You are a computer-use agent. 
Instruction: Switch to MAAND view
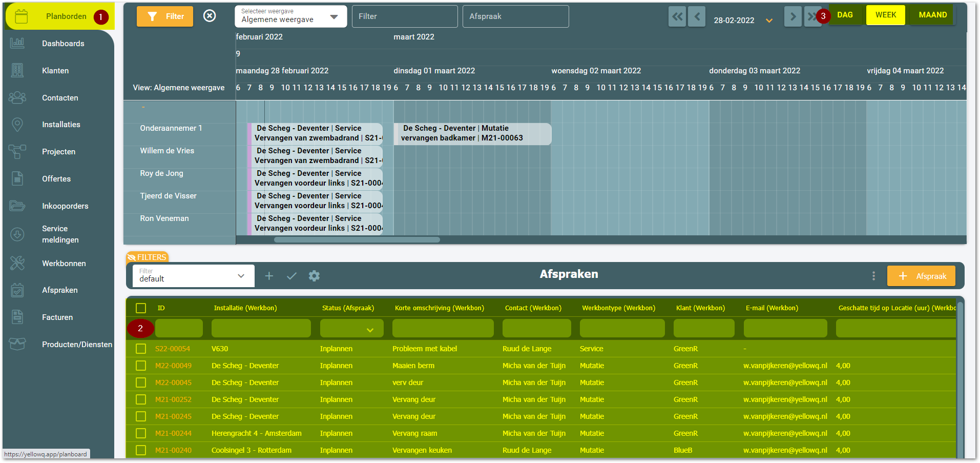[x=933, y=15]
